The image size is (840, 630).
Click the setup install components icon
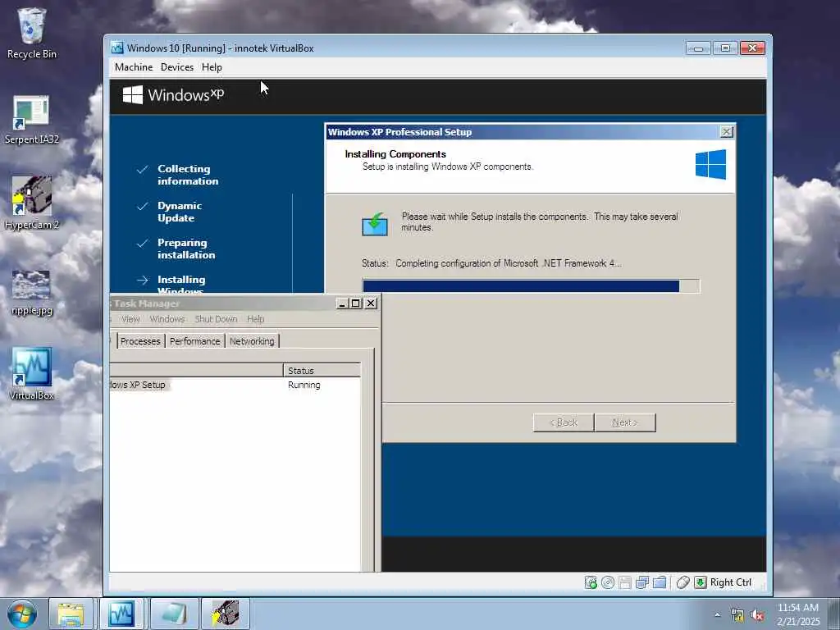374,225
